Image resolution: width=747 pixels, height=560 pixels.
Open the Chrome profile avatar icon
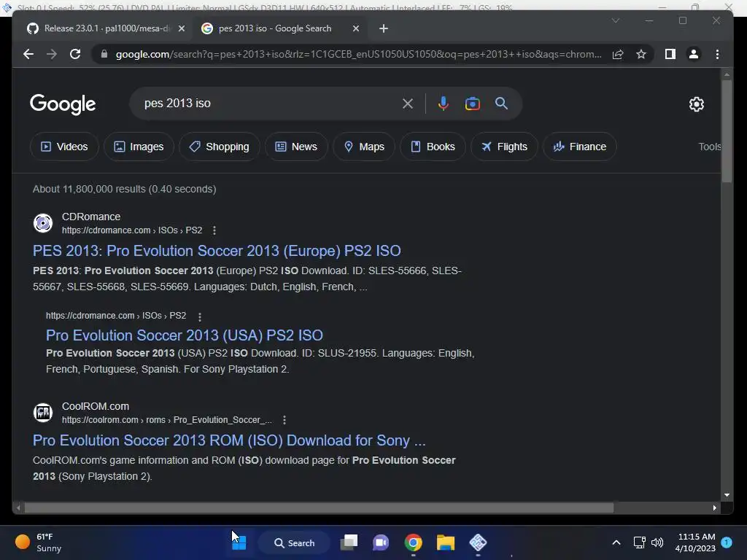tap(694, 54)
